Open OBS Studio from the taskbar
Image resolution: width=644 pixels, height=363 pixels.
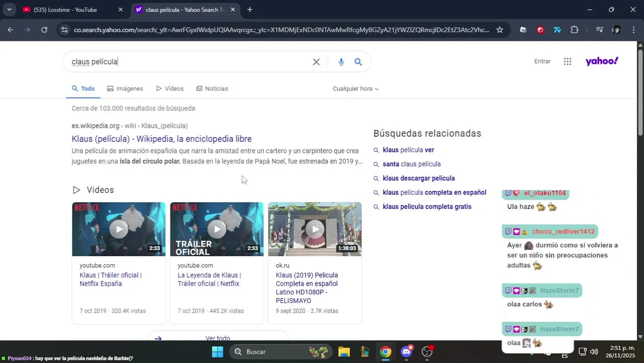point(427,351)
